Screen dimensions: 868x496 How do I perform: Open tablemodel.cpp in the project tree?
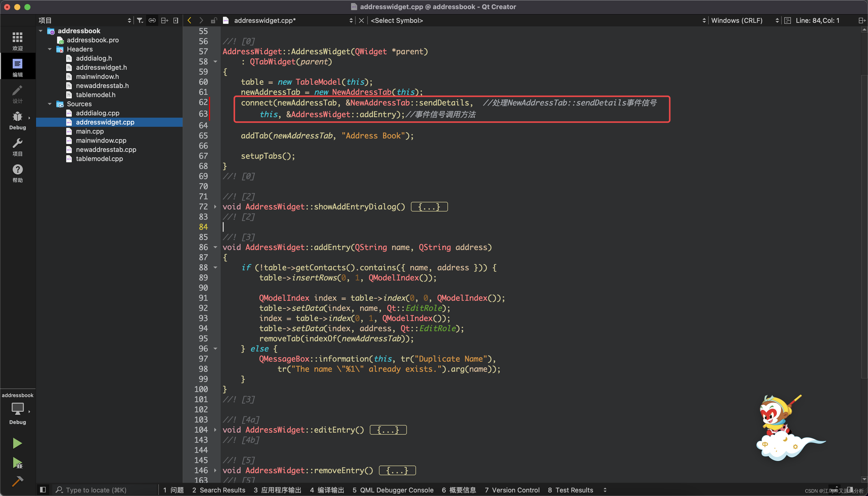[x=99, y=159]
